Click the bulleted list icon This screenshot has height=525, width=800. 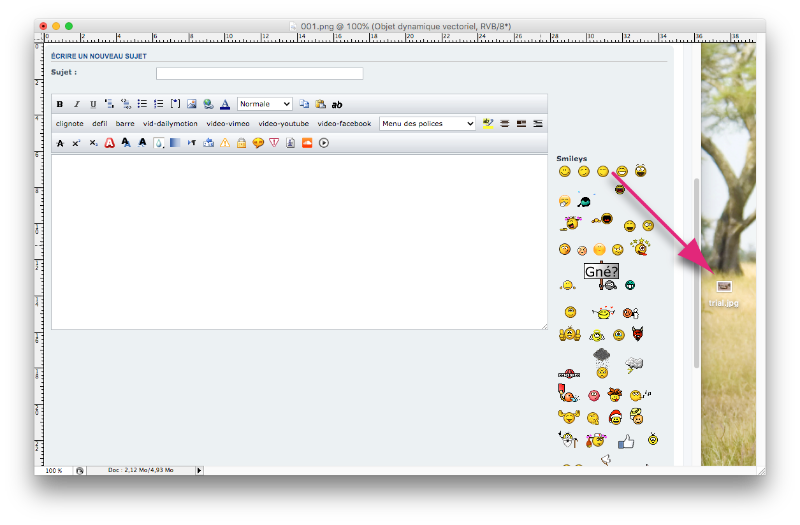click(x=142, y=104)
